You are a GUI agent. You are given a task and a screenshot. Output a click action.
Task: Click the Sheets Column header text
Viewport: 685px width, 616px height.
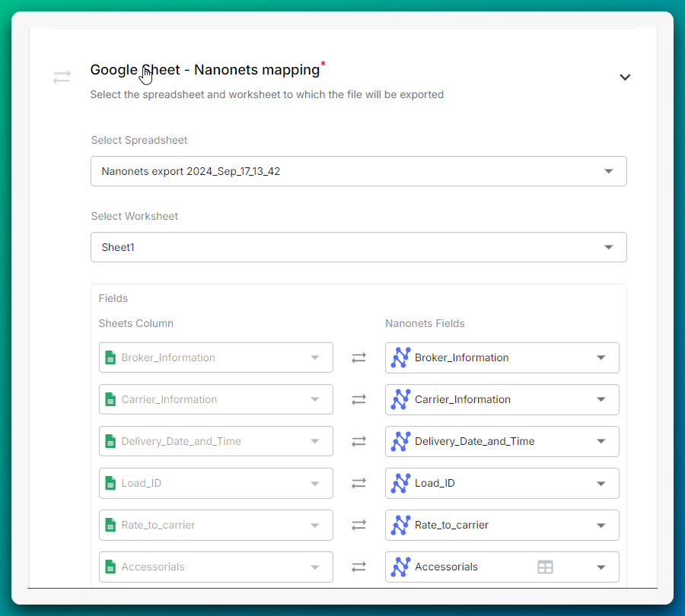pyautogui.click(x=136, y=323)
